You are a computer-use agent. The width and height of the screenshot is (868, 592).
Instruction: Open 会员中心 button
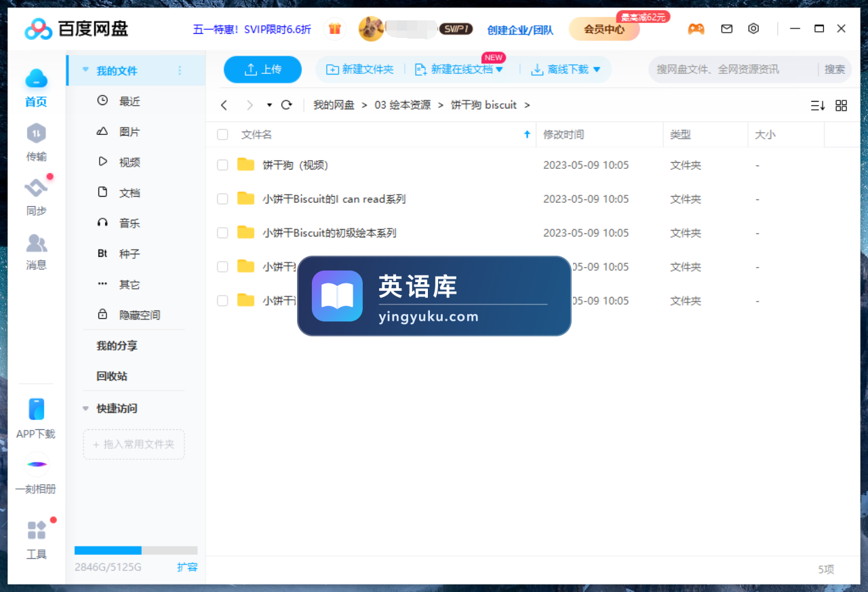pyautogui.click(x=604, y=29)
